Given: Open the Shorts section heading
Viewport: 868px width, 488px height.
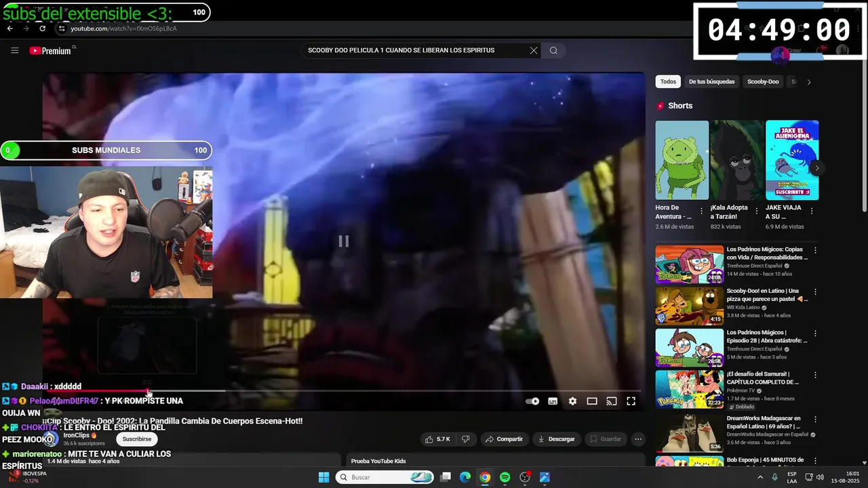Looking at the screenshot, I should point(680,106).
